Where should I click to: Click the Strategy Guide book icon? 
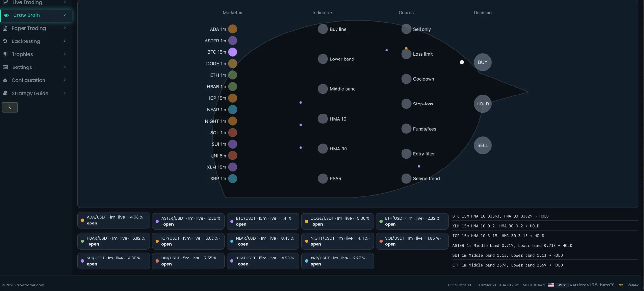(5, 93)
